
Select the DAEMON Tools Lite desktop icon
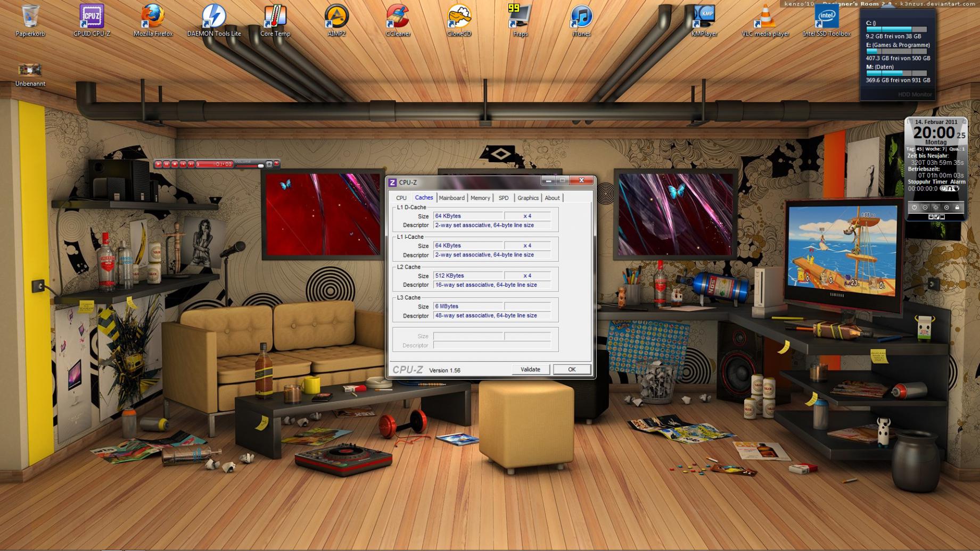point(214,20)
